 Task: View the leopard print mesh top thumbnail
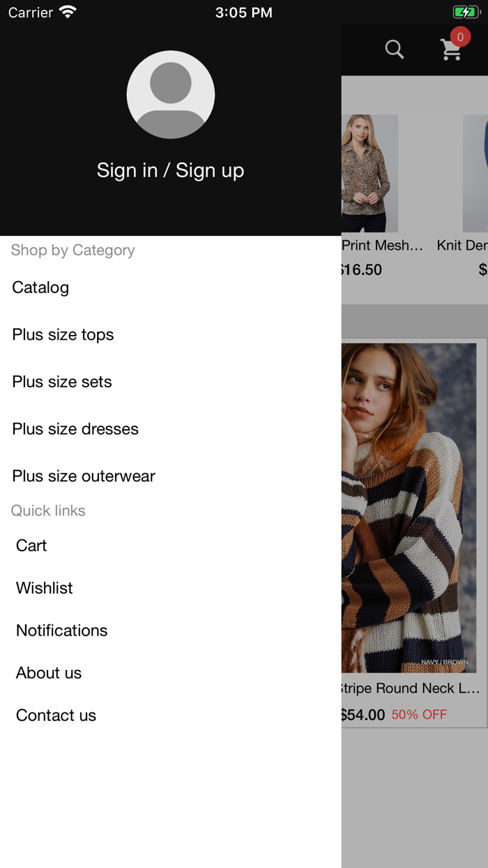[x=369, y=173]
